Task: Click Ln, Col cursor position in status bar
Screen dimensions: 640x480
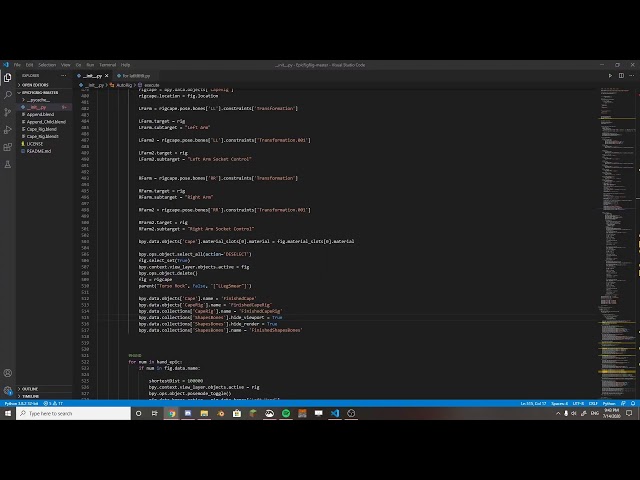Action: [533, 403]
